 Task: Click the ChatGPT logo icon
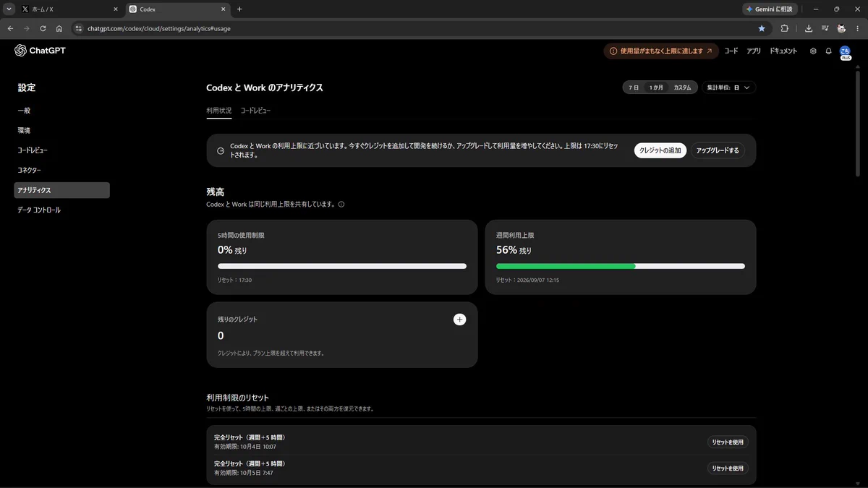click(x=20, y=51)
